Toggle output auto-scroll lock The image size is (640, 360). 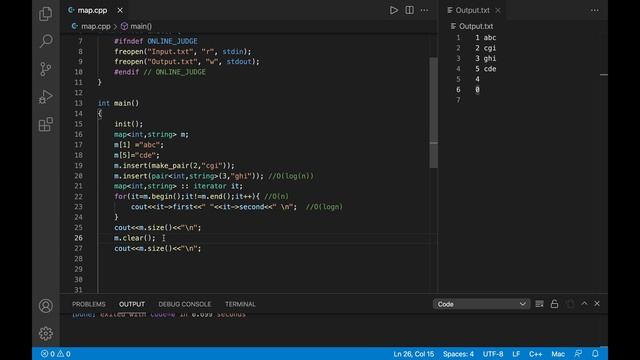554,304
